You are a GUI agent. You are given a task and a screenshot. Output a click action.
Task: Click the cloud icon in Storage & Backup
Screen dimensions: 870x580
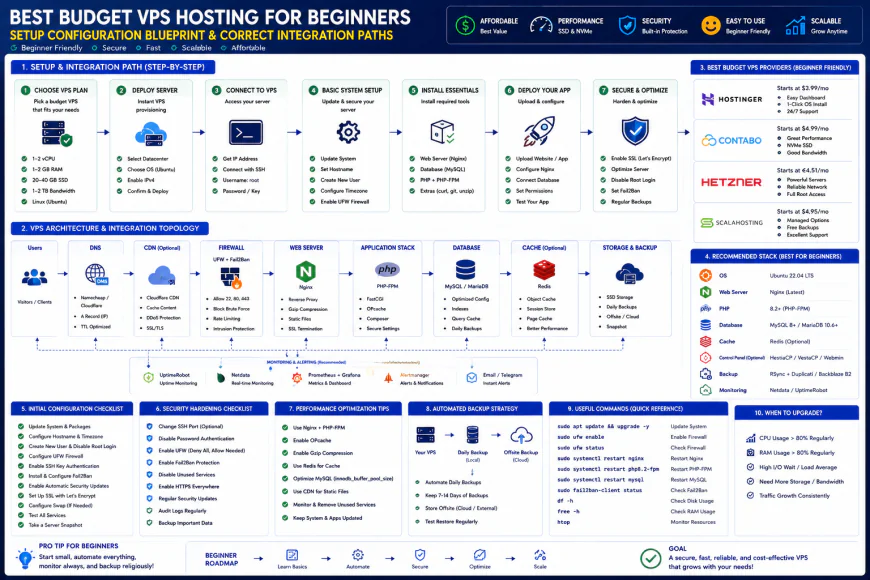click(x=629, y=274)
